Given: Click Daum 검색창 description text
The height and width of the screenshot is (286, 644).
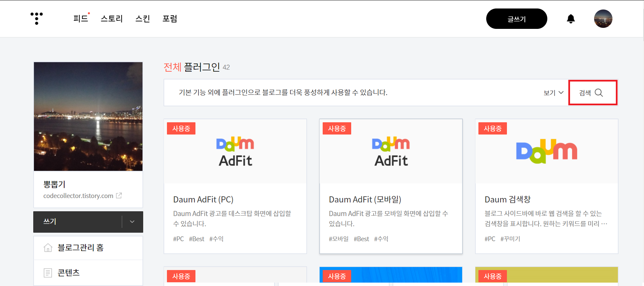Looking at the screenshot, I should 546,218.
